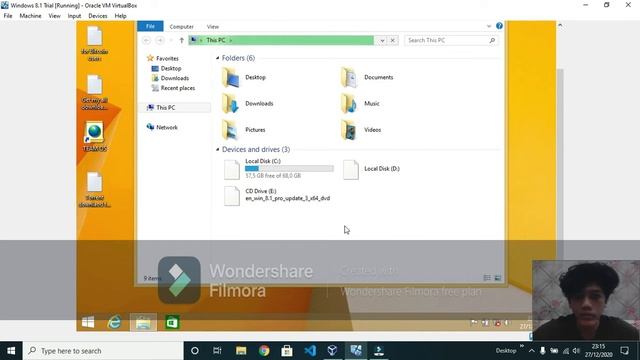This screenshot has height=360, width=640.
Task: Click the VirtualBox taskbar icon
Action: point(333,351)
